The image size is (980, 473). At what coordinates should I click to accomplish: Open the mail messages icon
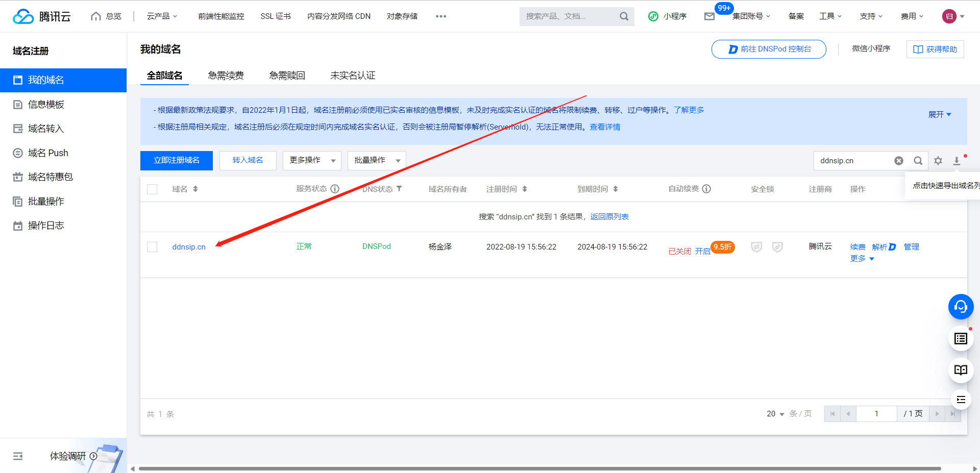click(709, 16)
